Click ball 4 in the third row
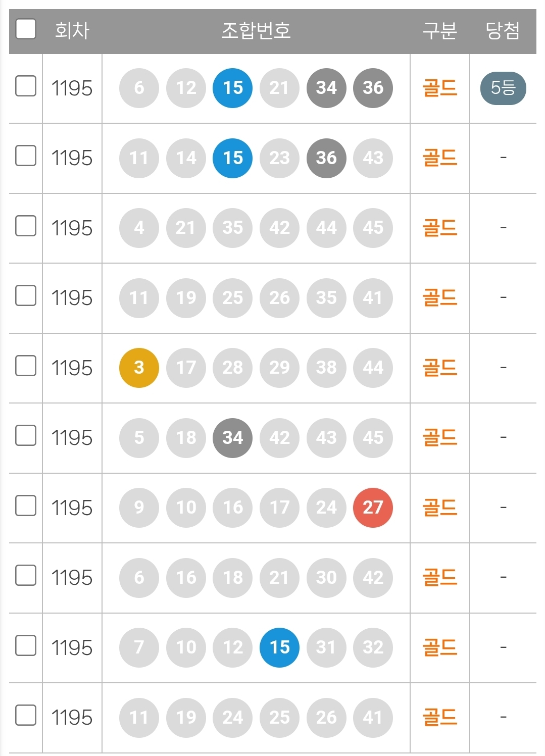Image resolution: width=545 pixels, height=756 pixels. click(x=139, y=228)
